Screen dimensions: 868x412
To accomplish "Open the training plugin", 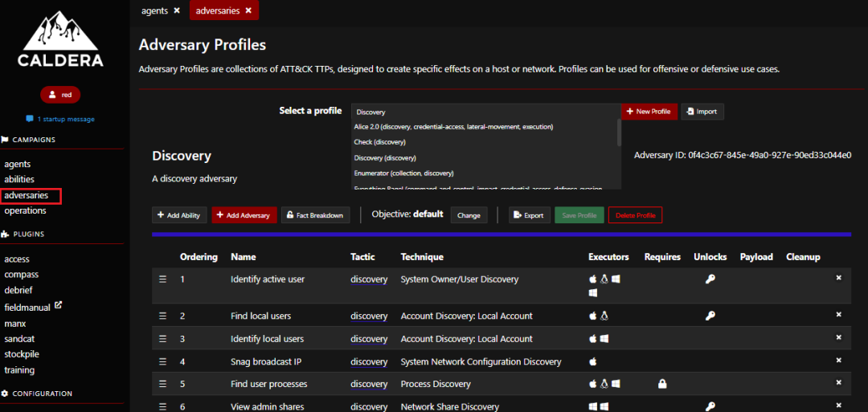I will click(x=19, y=370).
